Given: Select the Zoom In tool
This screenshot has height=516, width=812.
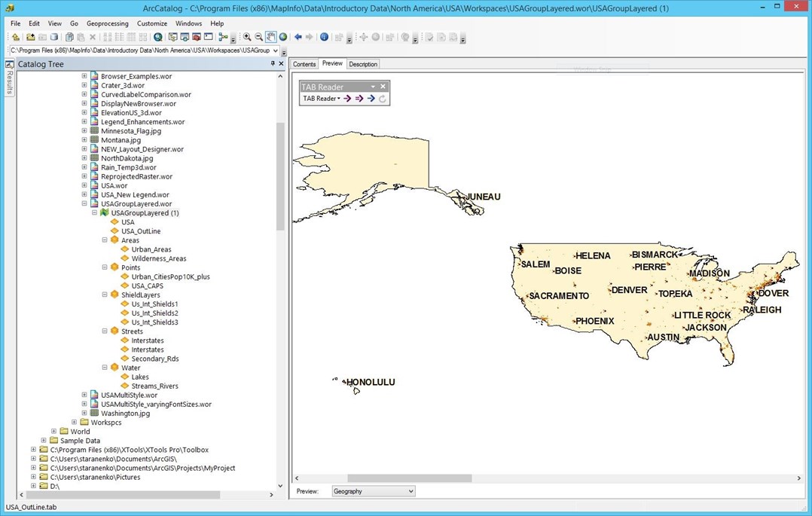Looking at the screenshot, I should (x=247, y=38).
